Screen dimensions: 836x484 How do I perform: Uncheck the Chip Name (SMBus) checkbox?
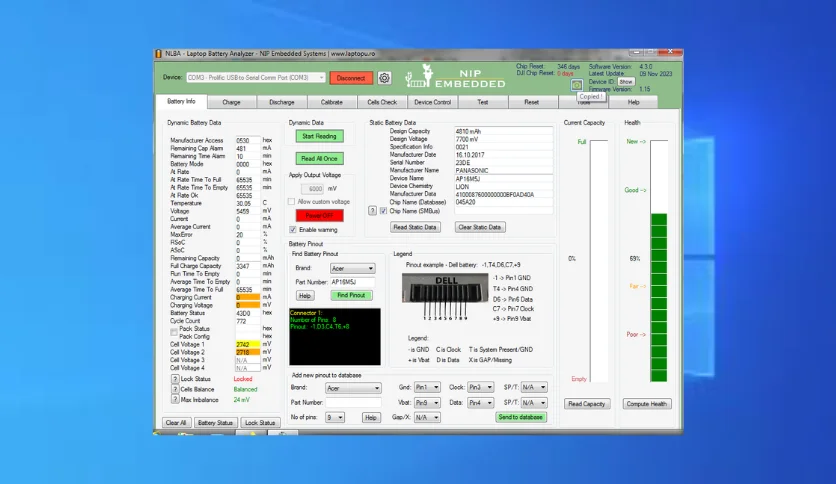[383, 211]
